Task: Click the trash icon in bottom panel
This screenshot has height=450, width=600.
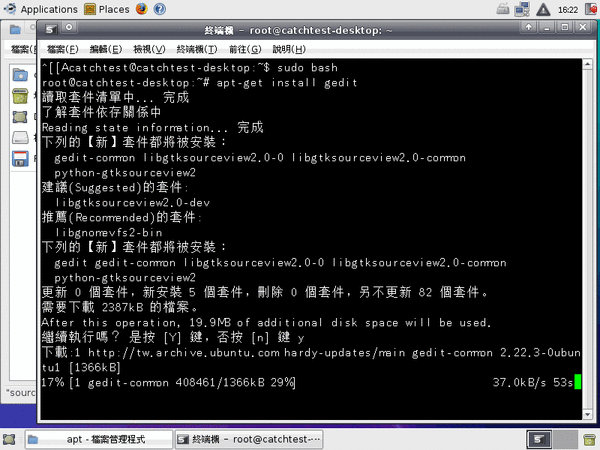Action: pos(590,439)
